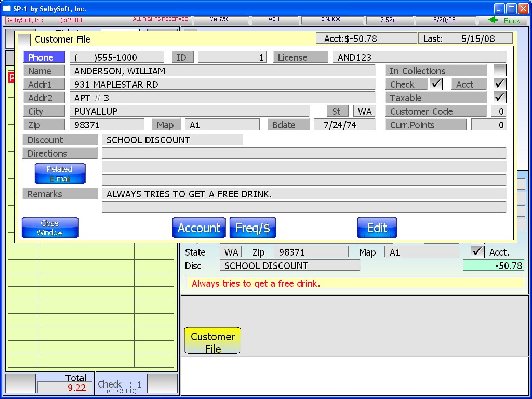The width and height of the screenshot is (532, 399).
Task: Click the ID label button
Action: 182,57
